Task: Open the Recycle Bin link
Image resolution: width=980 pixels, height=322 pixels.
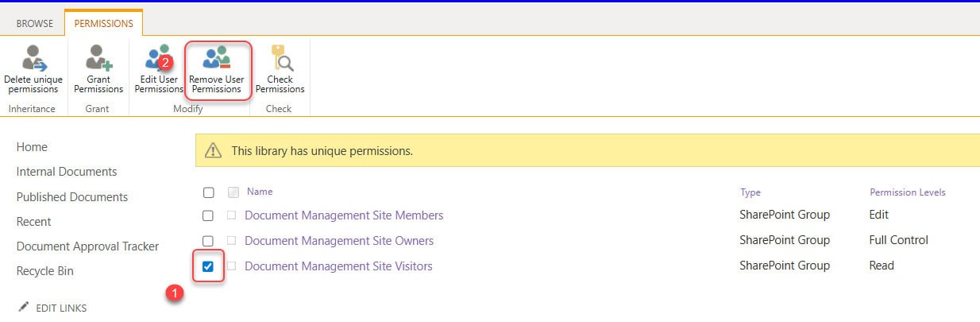Action: (x=45, y=271)
